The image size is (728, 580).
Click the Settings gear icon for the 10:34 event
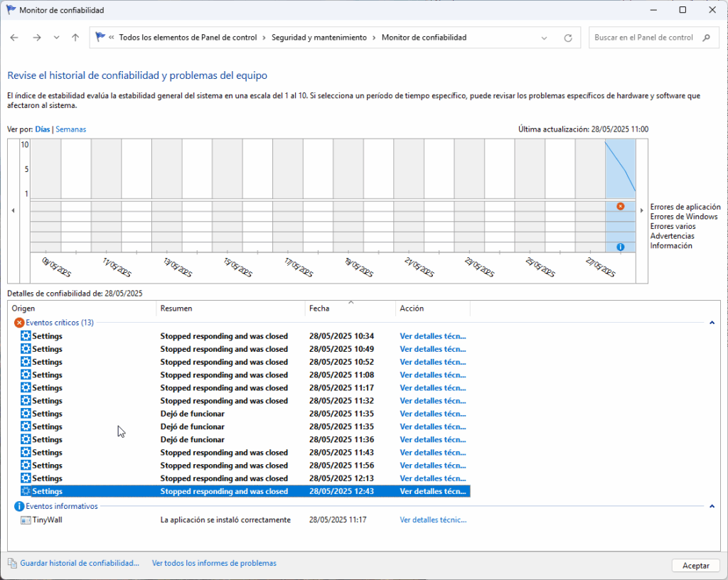click(x=26, y=336)
